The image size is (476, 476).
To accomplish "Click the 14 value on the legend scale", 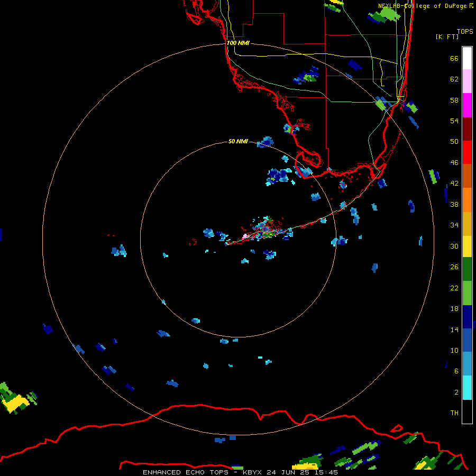I will [454, 329].
